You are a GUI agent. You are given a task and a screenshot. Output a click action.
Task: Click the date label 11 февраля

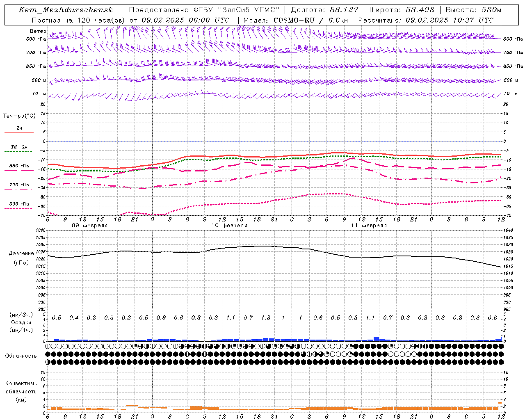(x=369, y=226)
